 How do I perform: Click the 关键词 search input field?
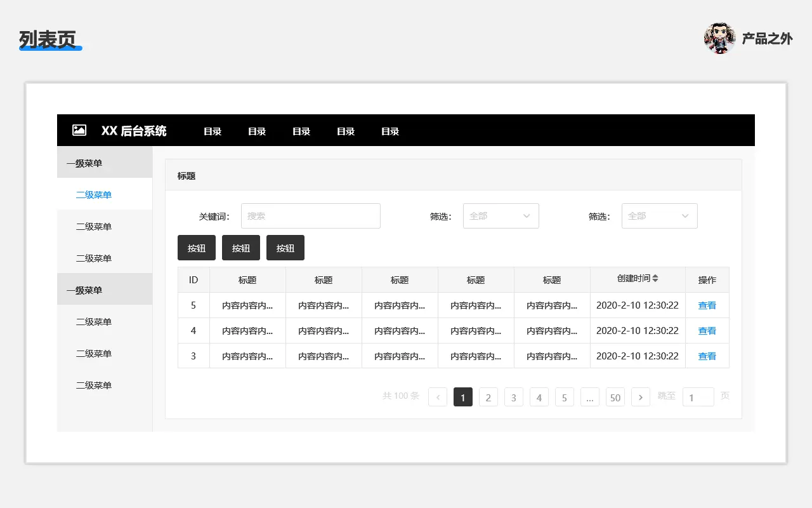[x=311, y=216]
